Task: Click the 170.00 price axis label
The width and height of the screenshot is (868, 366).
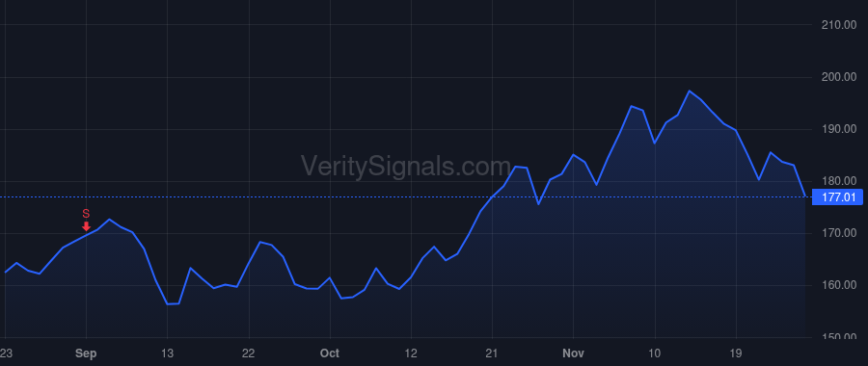Action: click(x=839, y=233)
